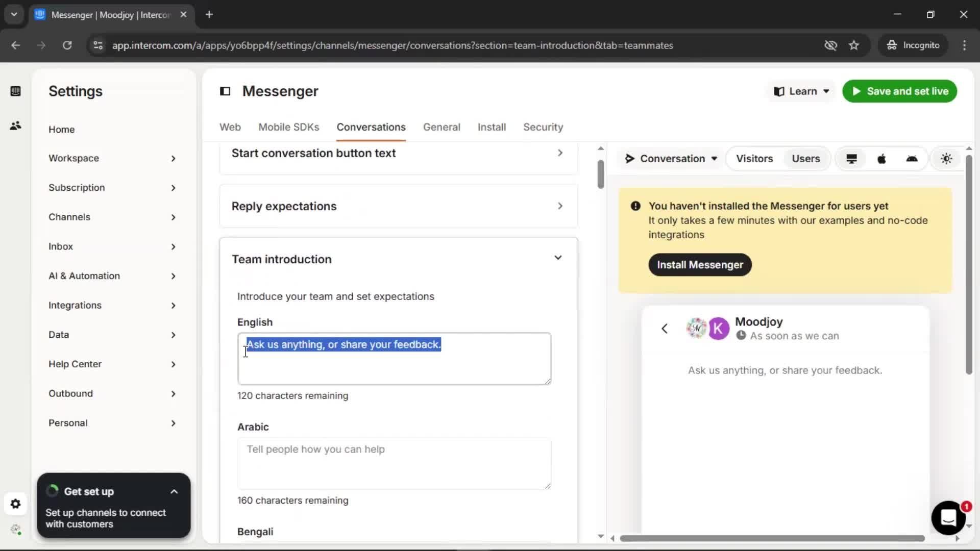
Task: Open the Learn dropdown
Action: (x=802, y=91)
